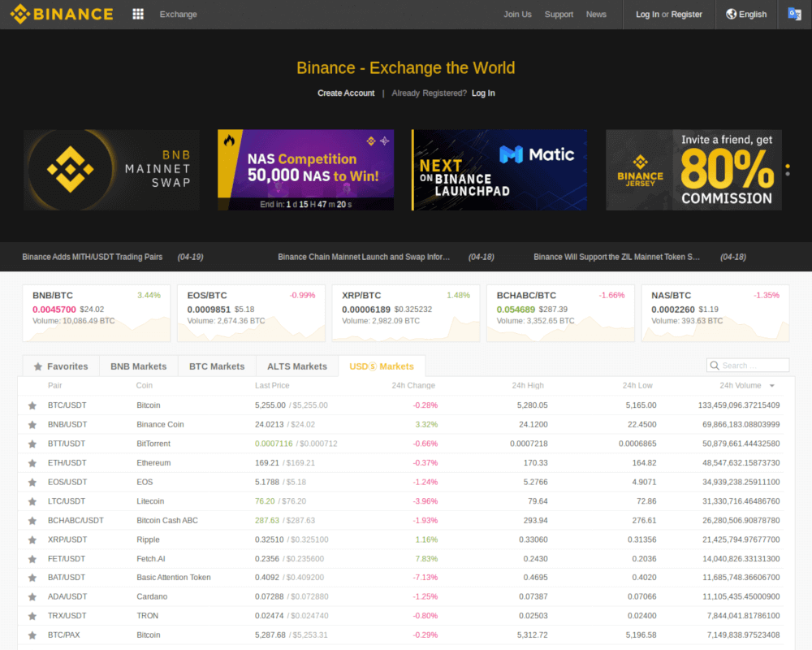The image size is (812, 650).
Task: Switch to BTC Markets tab
Action: click(217, 366)
